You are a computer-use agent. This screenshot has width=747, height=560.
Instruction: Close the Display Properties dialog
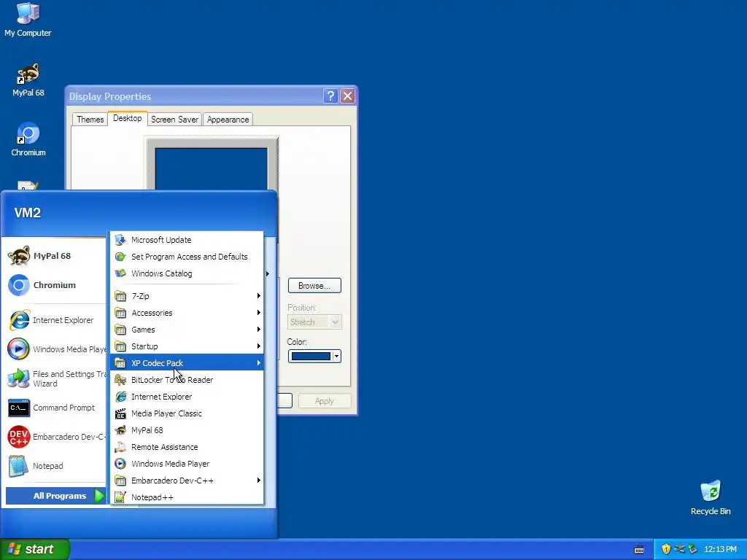[348, 96]
